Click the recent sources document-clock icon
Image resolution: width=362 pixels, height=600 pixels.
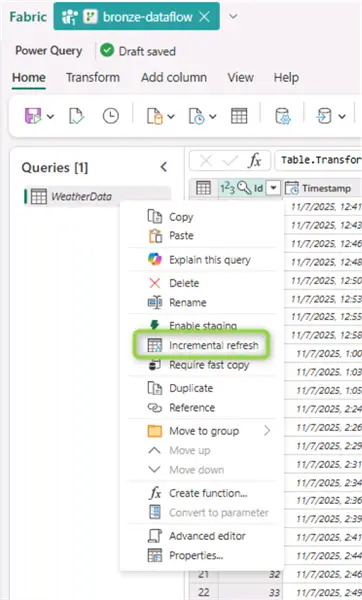coord(197,116)
